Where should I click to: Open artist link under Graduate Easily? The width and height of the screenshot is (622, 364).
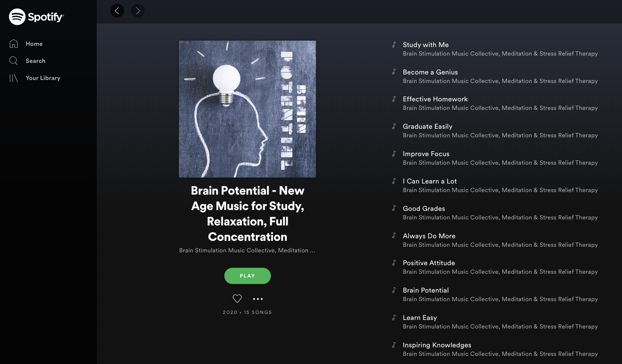500,135
